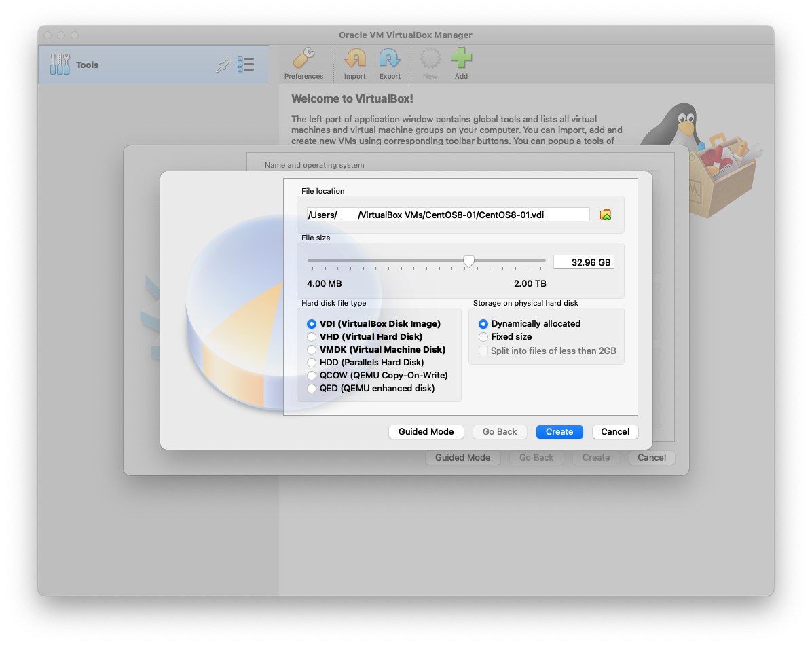
Task: Select VMDK (Virtual Machine Disk) type
Action: [377, 350]
